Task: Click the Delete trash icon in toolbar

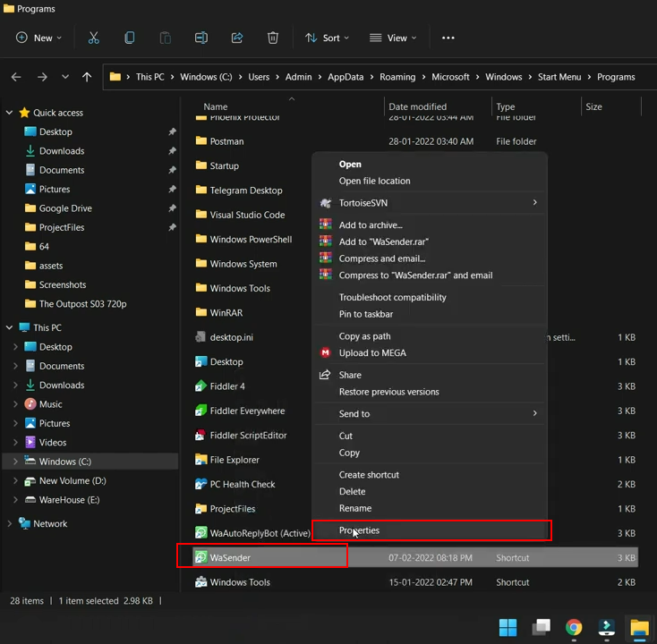Action: coord(273,38)
